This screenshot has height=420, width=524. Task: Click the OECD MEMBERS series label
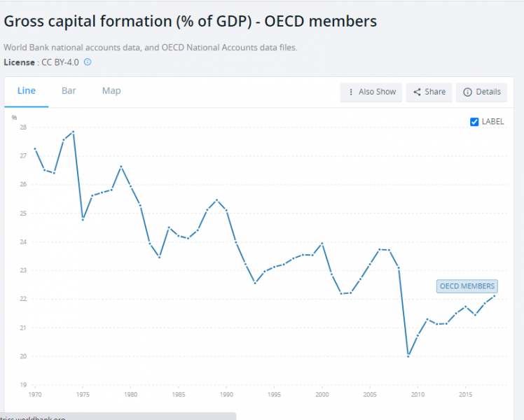[467, 286]
